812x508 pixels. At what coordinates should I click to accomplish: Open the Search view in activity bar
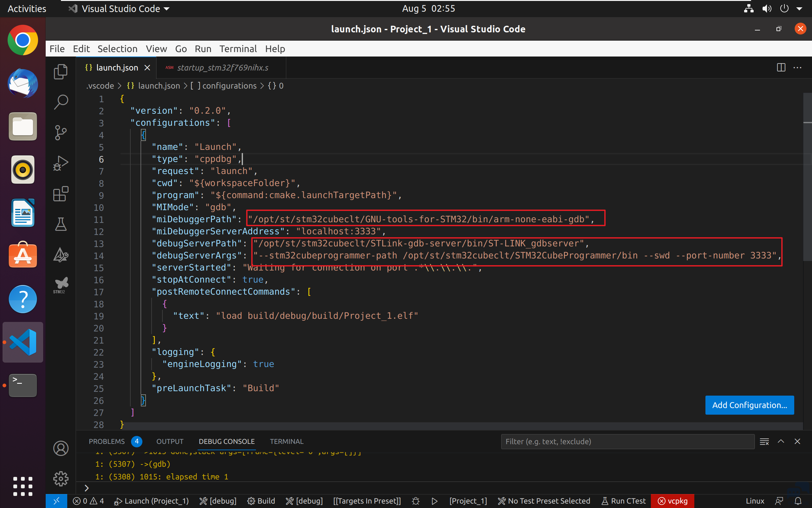coord(61,102)
